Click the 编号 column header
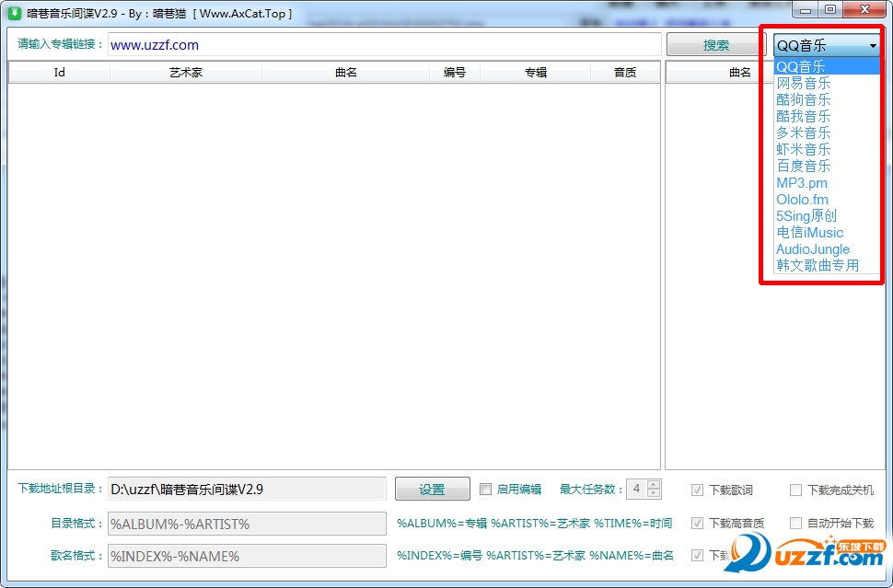This screenshot has width=893, height=588. (455, 73)
